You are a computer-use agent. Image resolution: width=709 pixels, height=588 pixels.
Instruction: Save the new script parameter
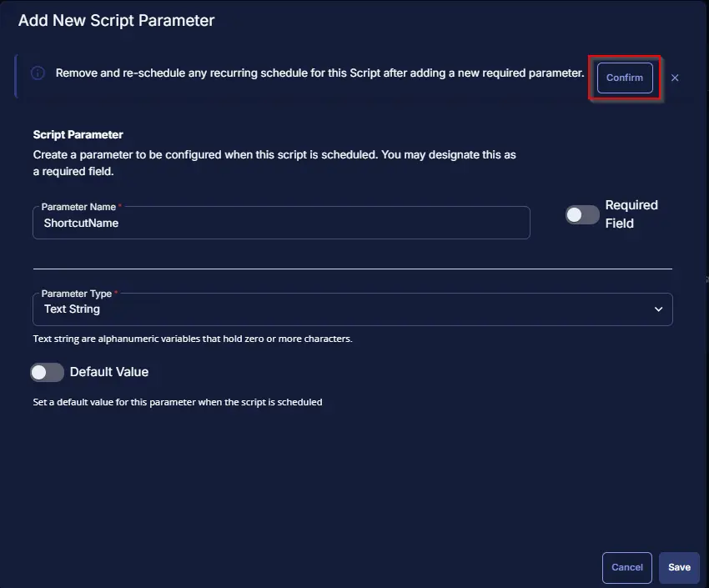point(679,567)
